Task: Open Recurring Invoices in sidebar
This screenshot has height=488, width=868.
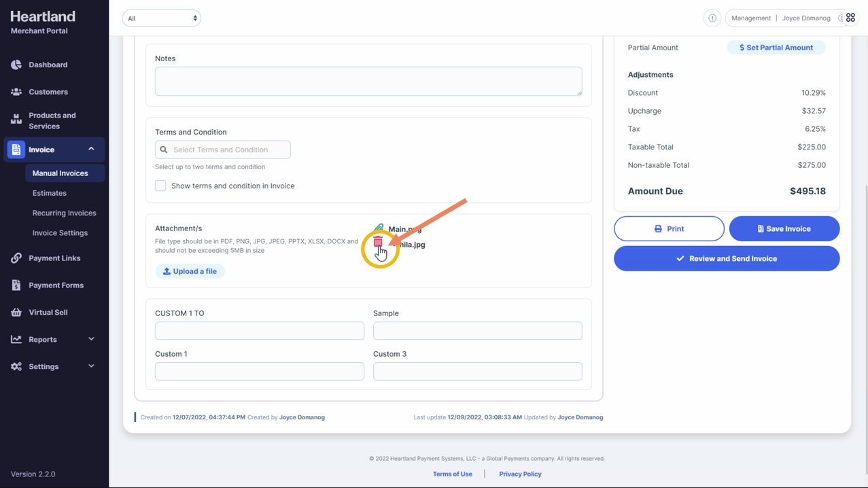Action: coord(64,213)
